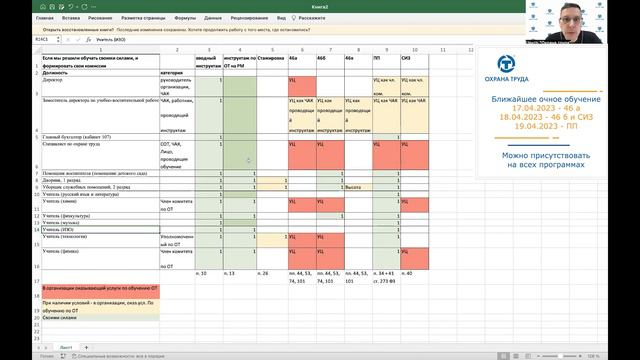
Task: Click the Своими силами legend cell
Action: tap(100, 318)
